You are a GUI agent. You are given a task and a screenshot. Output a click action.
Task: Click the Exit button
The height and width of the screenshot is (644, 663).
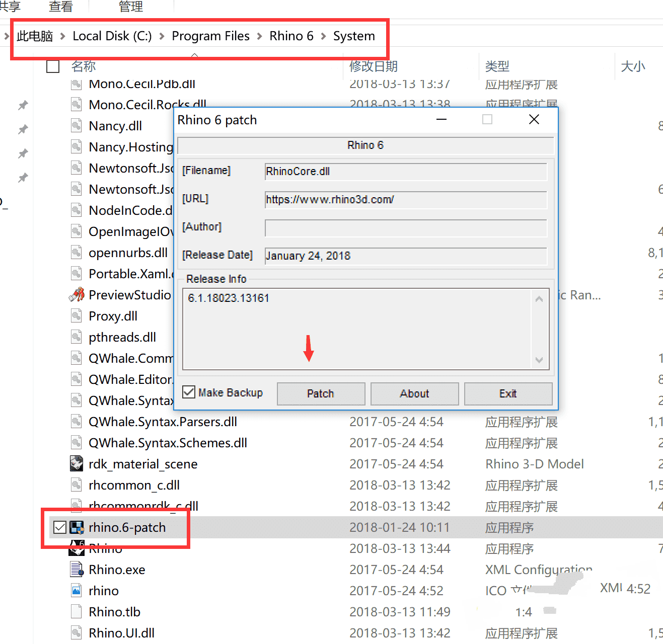point(508,393)
